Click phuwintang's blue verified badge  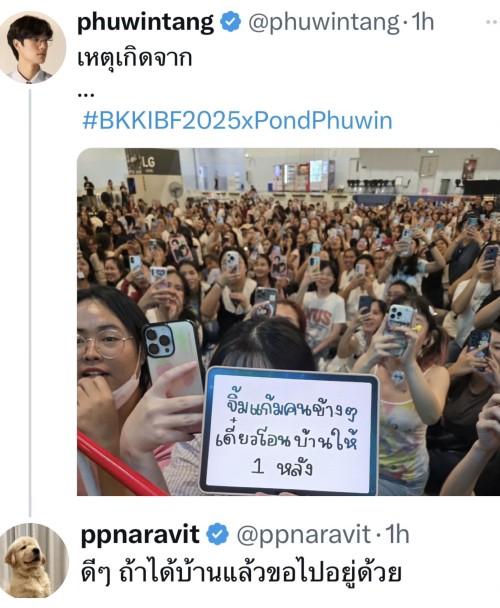(x=230, y=22)
